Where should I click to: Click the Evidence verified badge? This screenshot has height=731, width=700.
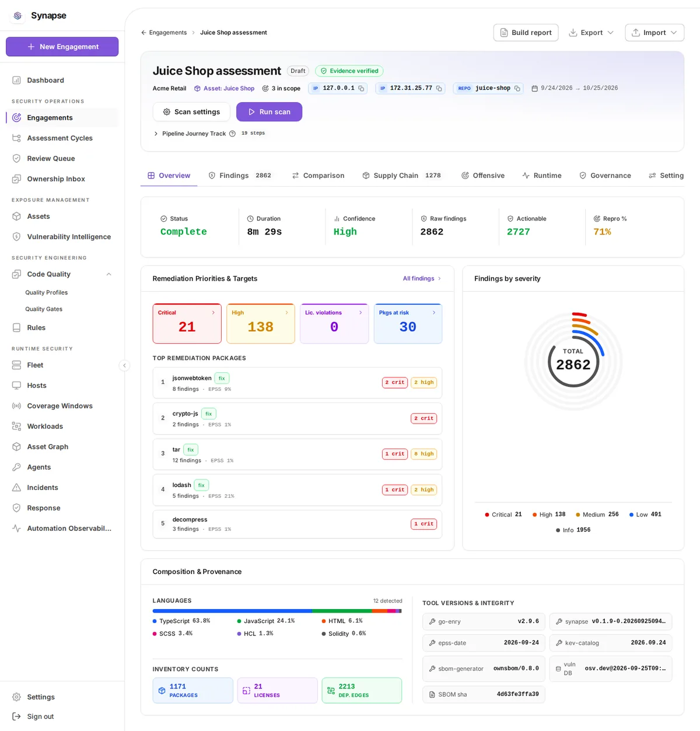(349, 71)
